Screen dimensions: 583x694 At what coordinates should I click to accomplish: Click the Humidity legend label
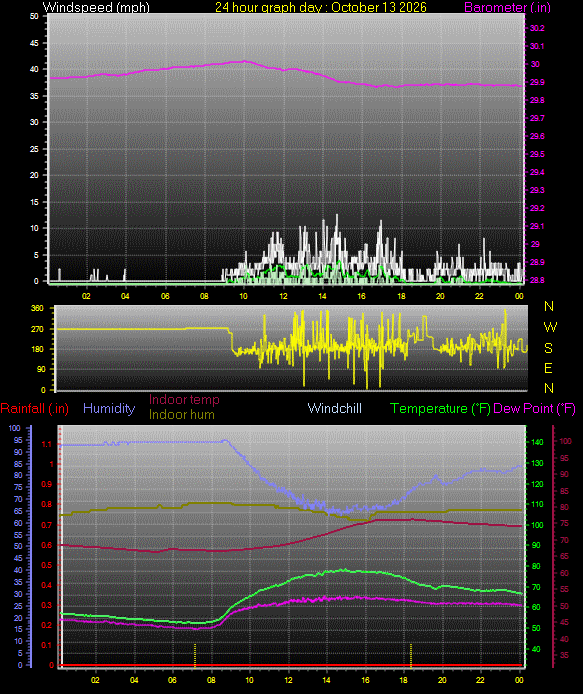[x=109, y=408]
